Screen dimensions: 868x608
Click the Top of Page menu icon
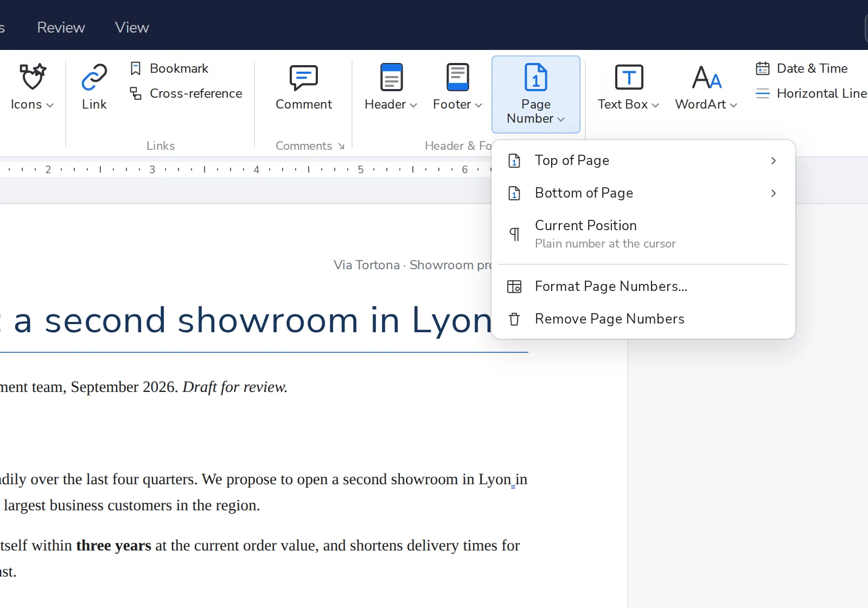tap(514, 161)
